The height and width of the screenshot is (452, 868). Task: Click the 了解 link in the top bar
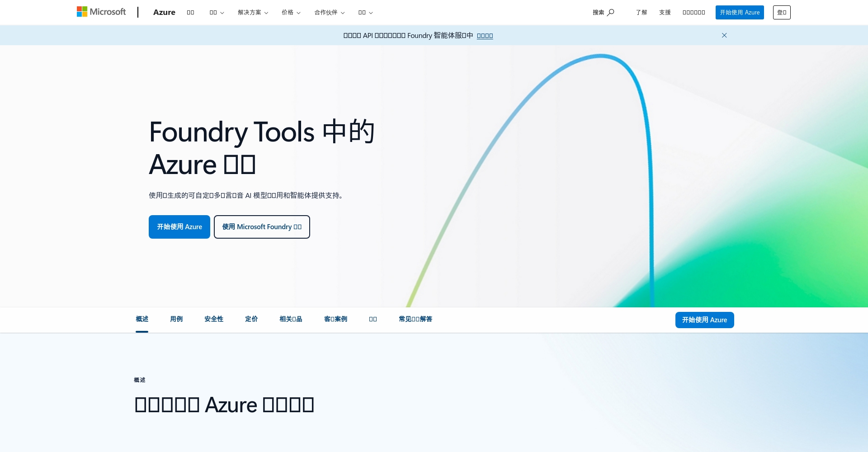click(x=641, y=13)
